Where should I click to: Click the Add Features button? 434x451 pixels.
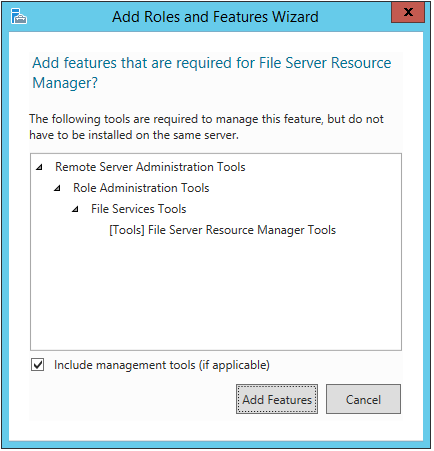tap(277, 399)
